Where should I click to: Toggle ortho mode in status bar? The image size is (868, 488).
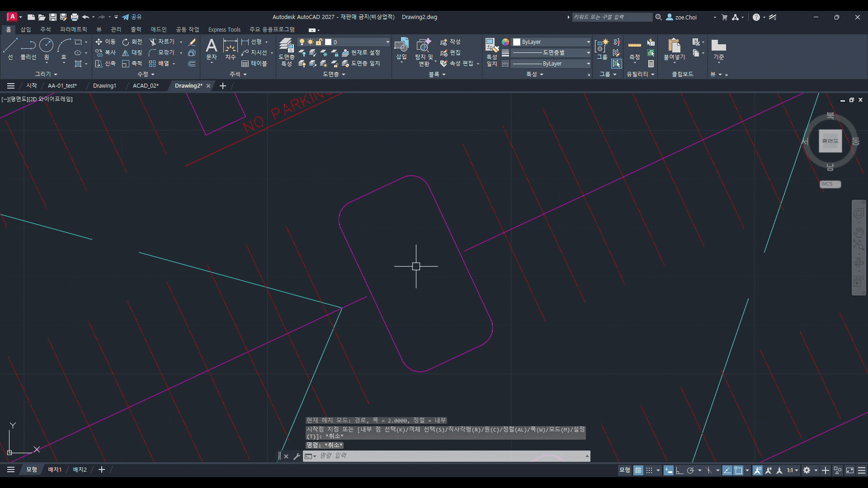point(679,470)
